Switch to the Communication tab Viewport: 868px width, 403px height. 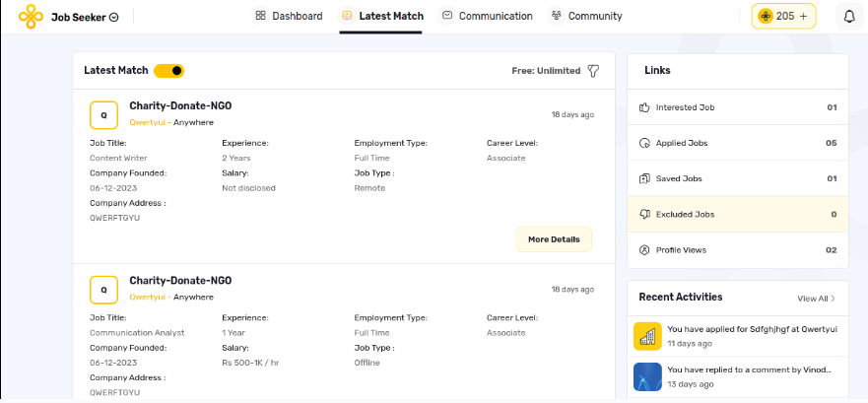487,16
